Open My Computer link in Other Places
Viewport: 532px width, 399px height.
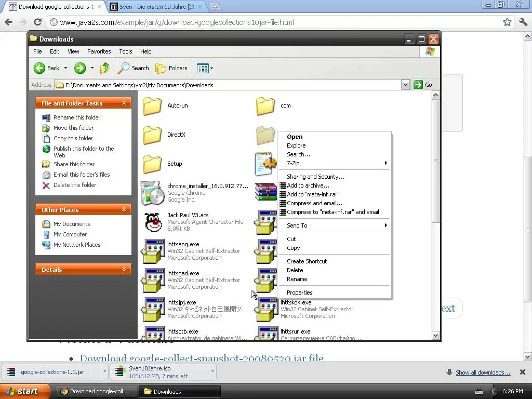70,234
